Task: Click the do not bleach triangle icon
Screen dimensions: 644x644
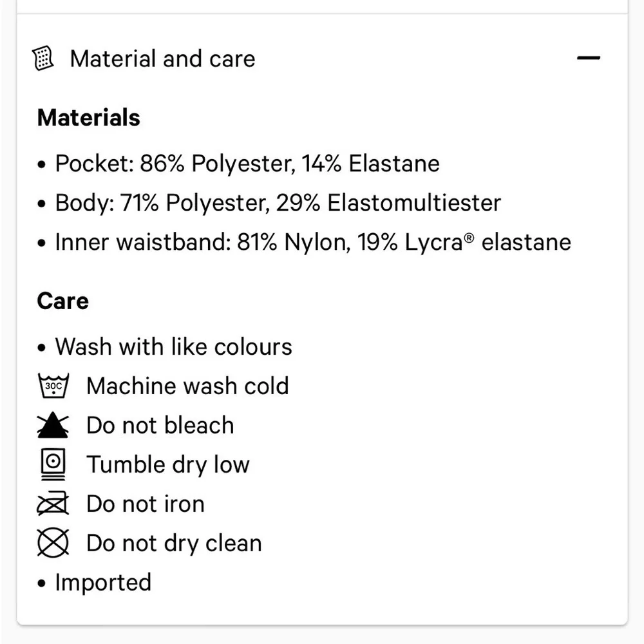Action: [x=53, y=426]
